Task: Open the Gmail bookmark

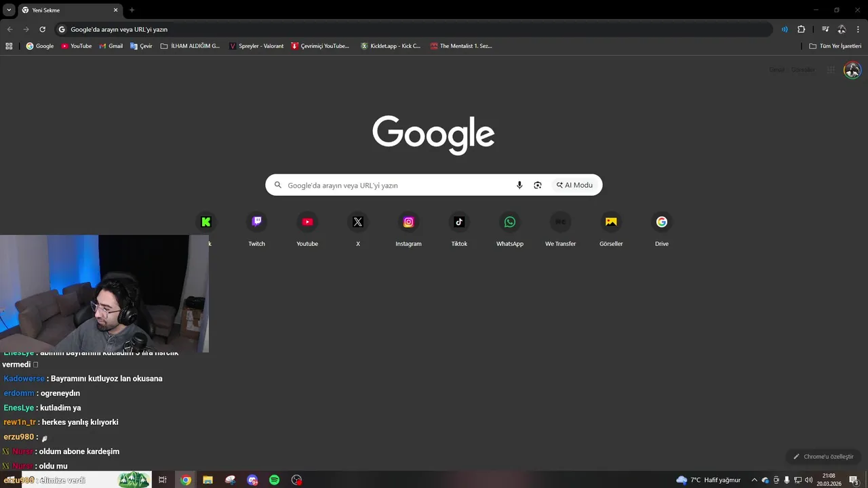Action: pos(111,46)
